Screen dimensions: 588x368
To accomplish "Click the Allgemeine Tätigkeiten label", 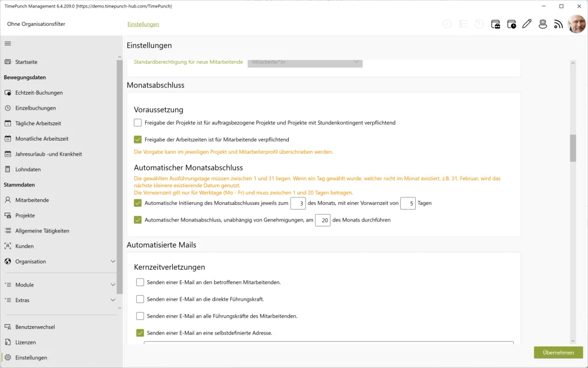I will (42, 231).
